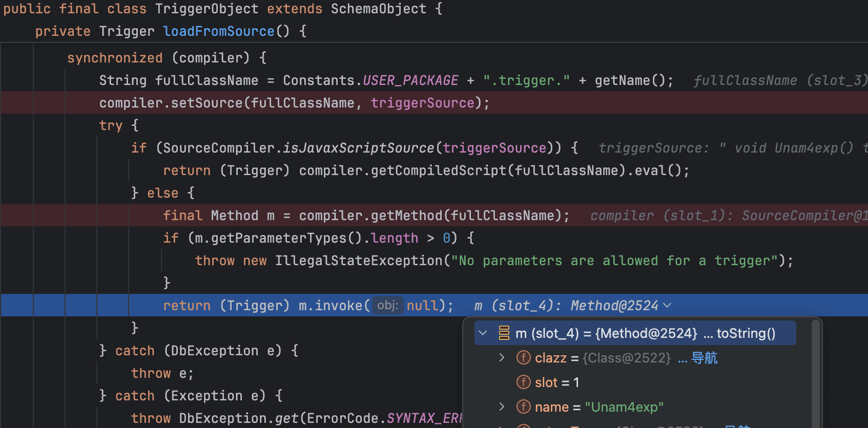Click the compiler (slot_1) inline debug hint

click(728, 216)
